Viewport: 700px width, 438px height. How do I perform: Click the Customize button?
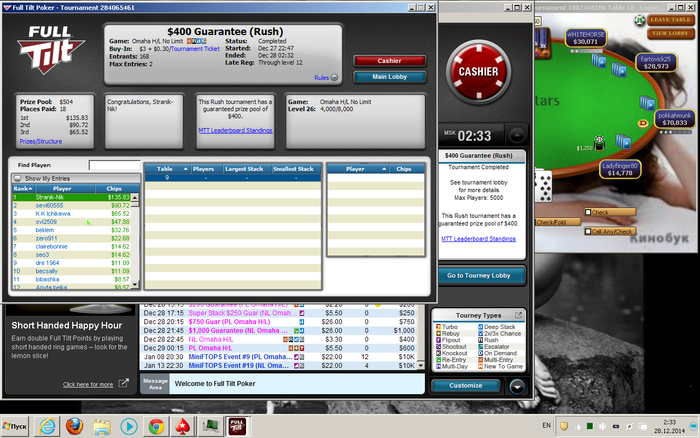466,386
